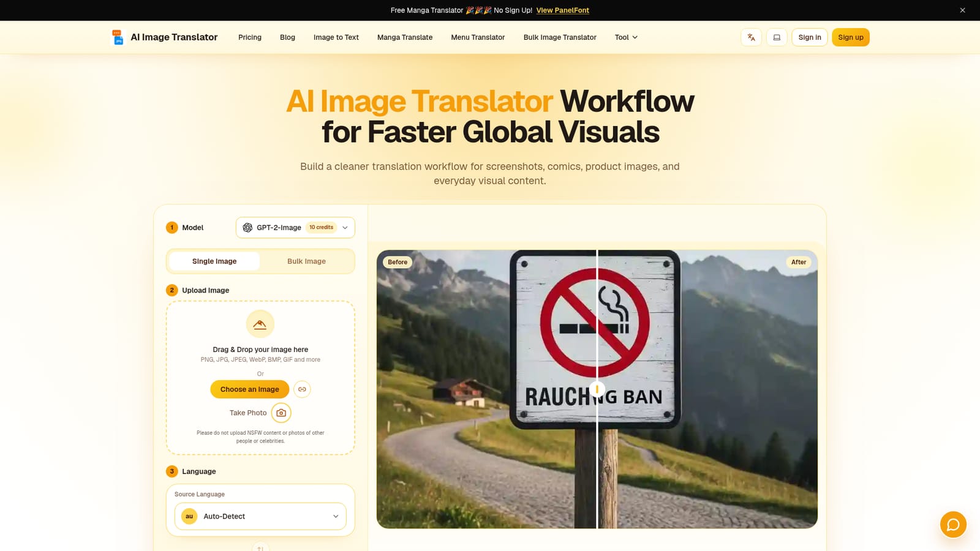Click the AI Image Translator logo icon

point(118,37)
